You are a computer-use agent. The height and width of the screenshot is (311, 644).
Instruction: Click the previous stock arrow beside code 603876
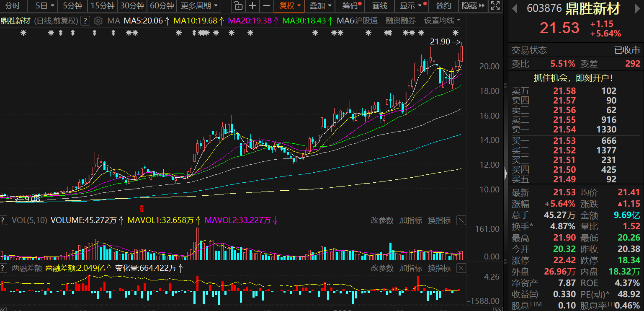(515, 8)
